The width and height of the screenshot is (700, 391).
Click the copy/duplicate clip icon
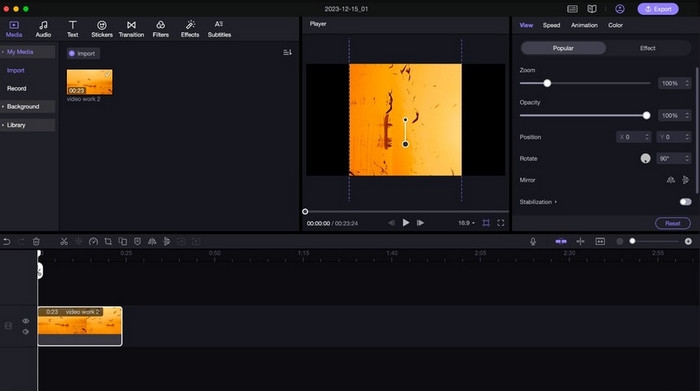123,241
